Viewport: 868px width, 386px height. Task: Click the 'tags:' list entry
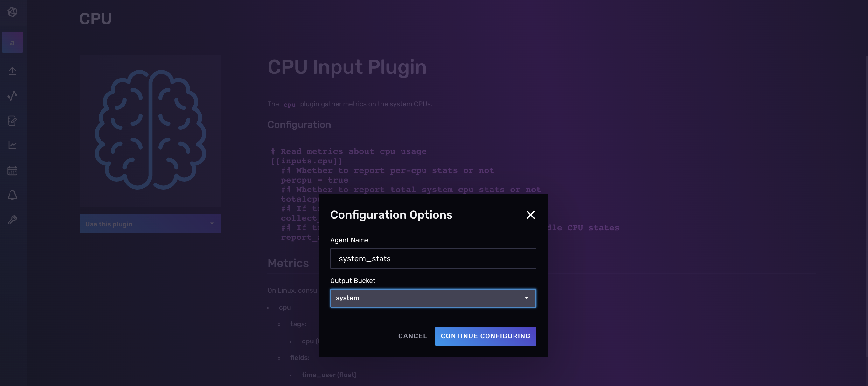coord(298,324)
